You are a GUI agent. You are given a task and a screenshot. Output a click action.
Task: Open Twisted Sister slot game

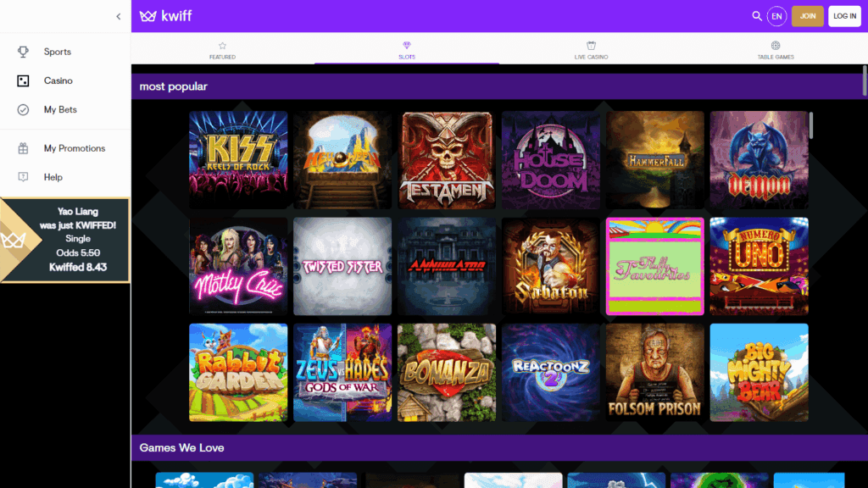click(x=342, y=266)
